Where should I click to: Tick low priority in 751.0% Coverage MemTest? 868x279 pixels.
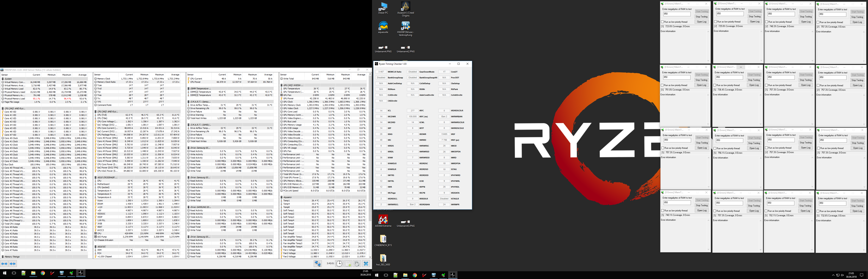[x=662, y=85]
